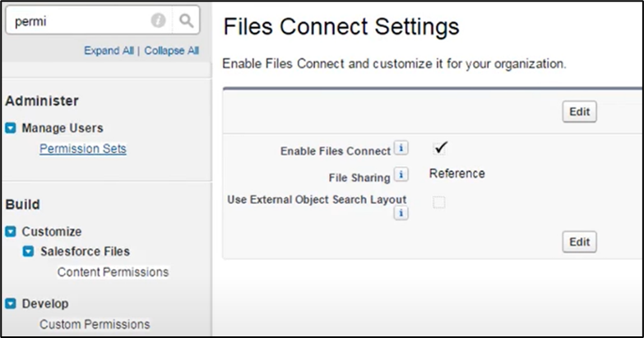Screen dimensions: 644x338
Task: Select Custom Permissions under Develop
Action: pos(95,324)
